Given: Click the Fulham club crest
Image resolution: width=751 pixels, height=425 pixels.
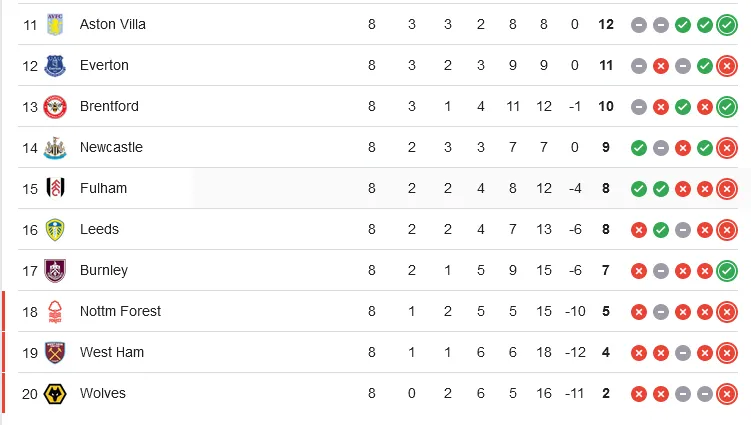Looking at the screenshot, I should tap(54, 188).
